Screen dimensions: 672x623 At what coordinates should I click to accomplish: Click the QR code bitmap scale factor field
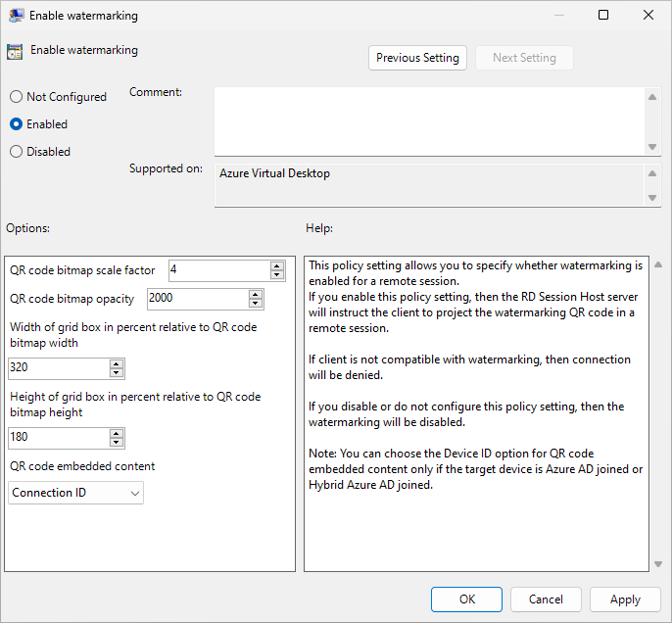tap(219, 270)
